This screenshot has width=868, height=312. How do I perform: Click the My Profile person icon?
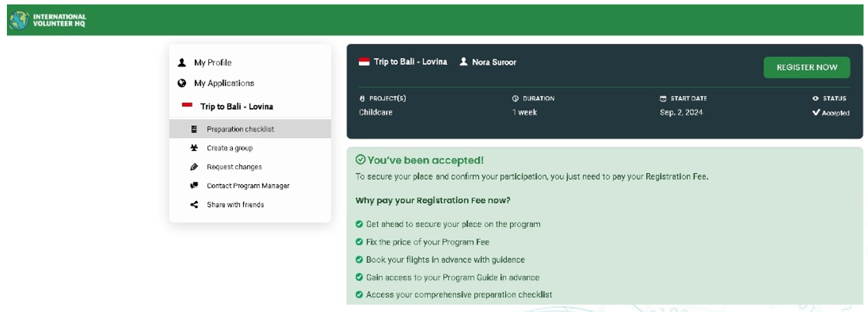point(182,63)
